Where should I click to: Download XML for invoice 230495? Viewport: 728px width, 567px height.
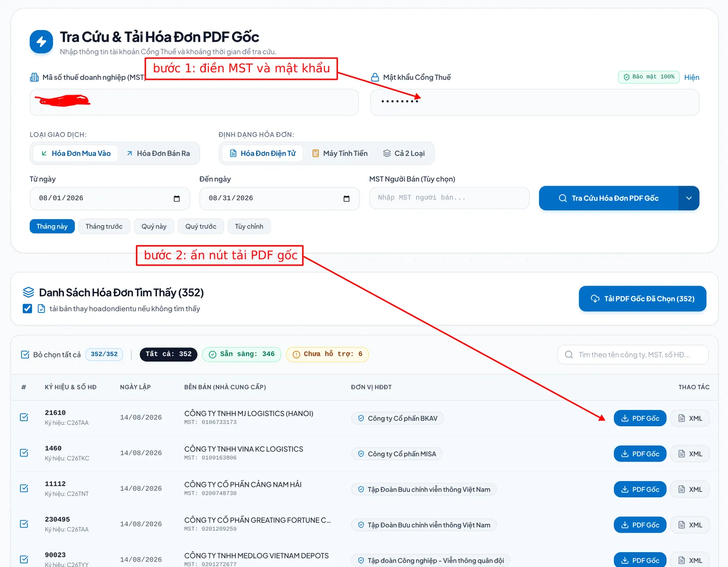click(x=690, y=525)
